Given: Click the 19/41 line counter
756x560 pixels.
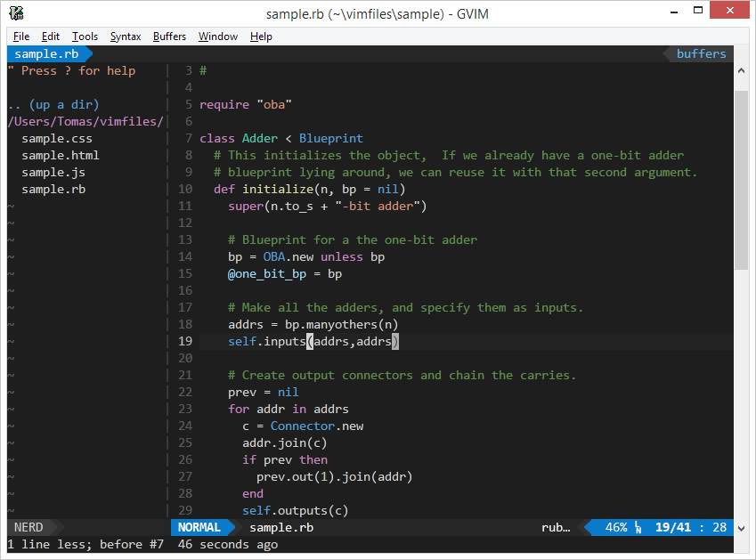Looking at the screenshot, I should click(673, 528).
